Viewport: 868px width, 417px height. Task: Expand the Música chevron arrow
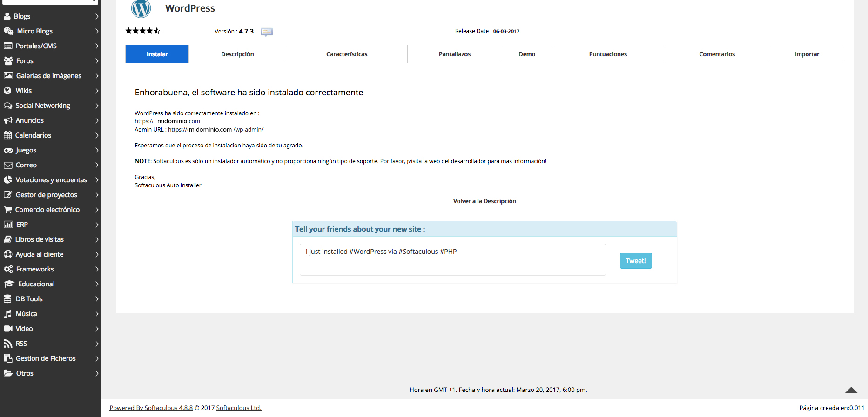coord(97,314)
